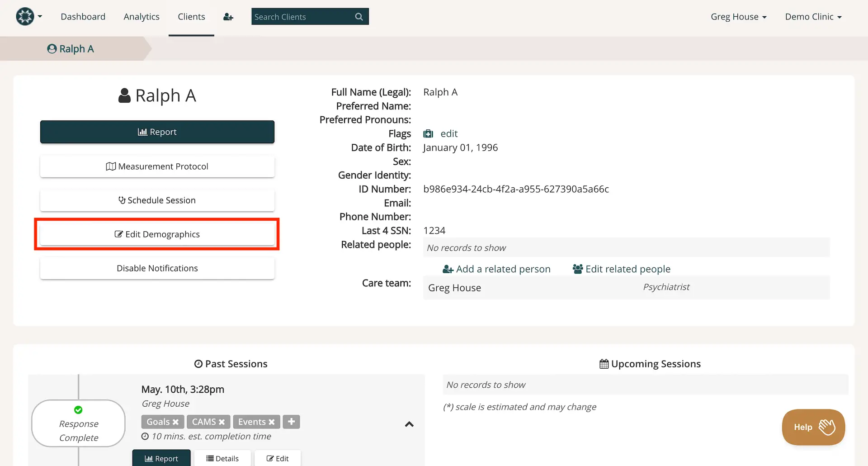Remove the Events measure tag

272,422
